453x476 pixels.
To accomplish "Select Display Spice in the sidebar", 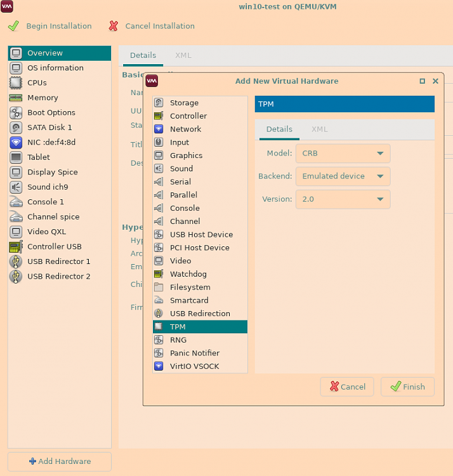I will click(60, 172).
